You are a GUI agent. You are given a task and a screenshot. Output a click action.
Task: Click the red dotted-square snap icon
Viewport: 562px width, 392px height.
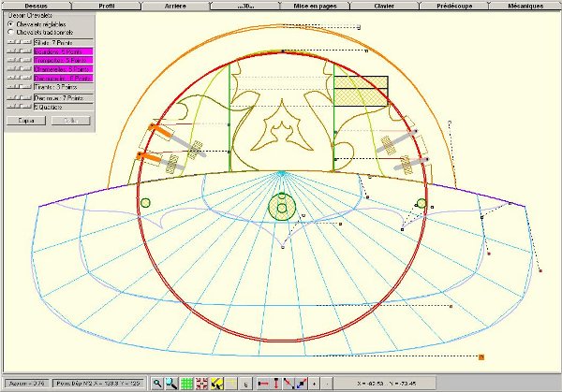(200, 383)
